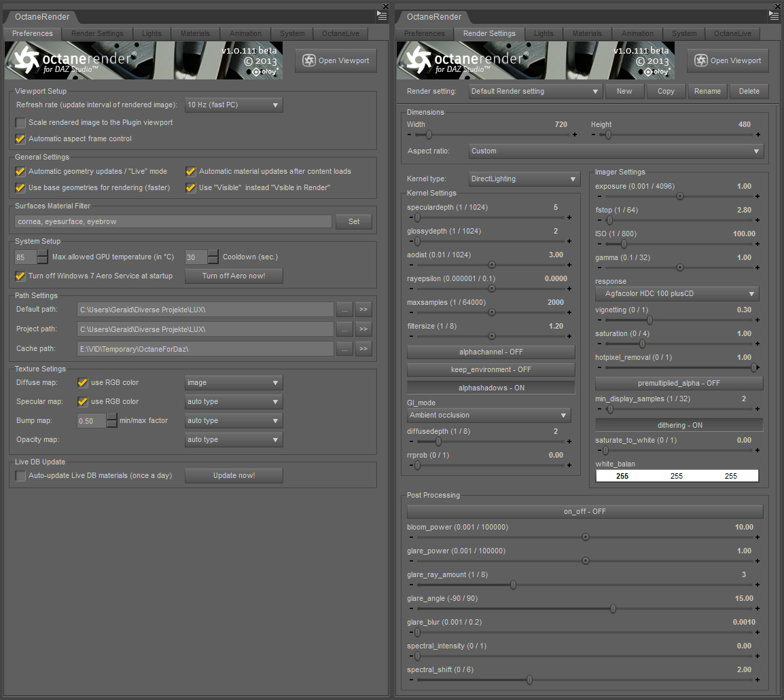Open the Default path folder with >> button
This screenshot has height=700, width=784.
363,310
